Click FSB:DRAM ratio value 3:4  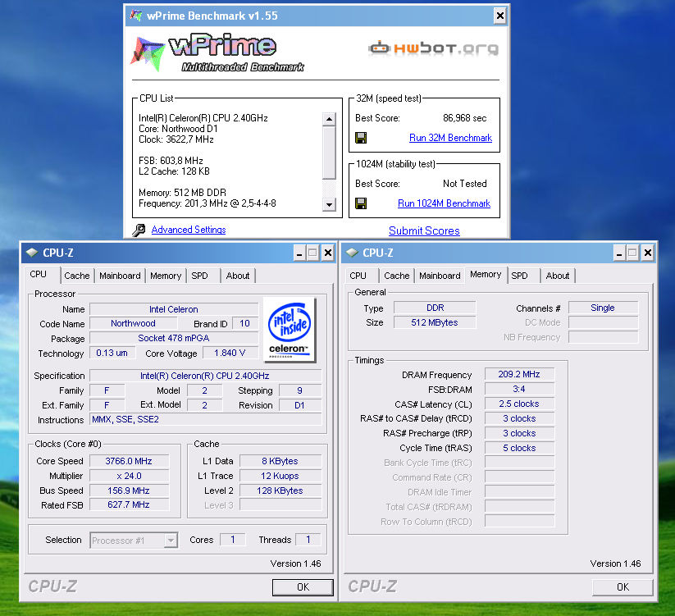point(519,389)
